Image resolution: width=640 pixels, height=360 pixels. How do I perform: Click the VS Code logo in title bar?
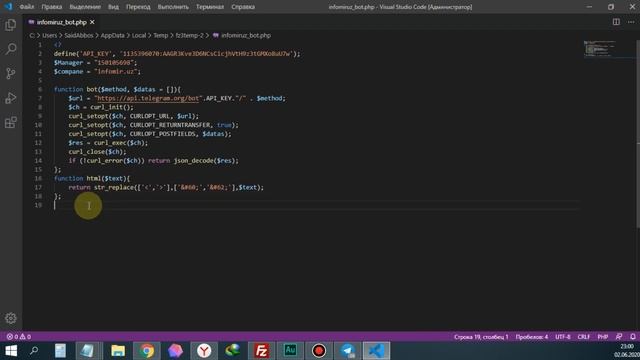pos(8,7)
